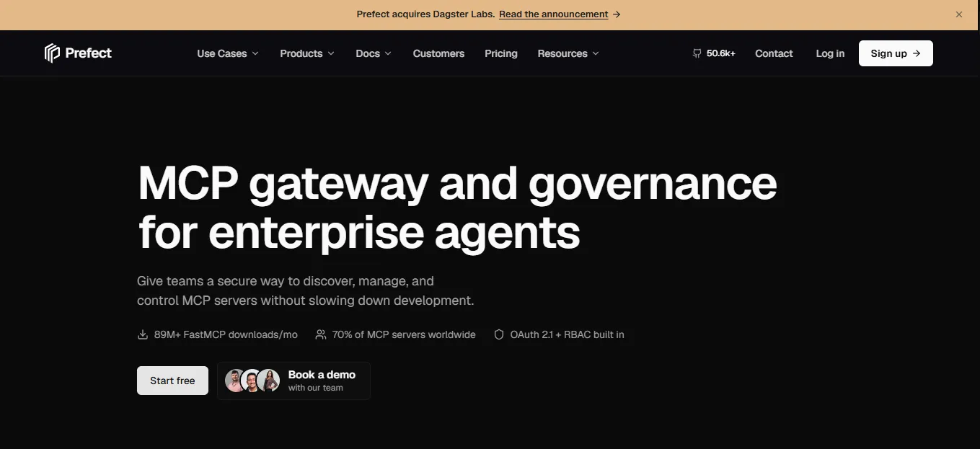Click the Sign up button
The height and width of the screenshot is (449, 980).
(x=896, y=53)
